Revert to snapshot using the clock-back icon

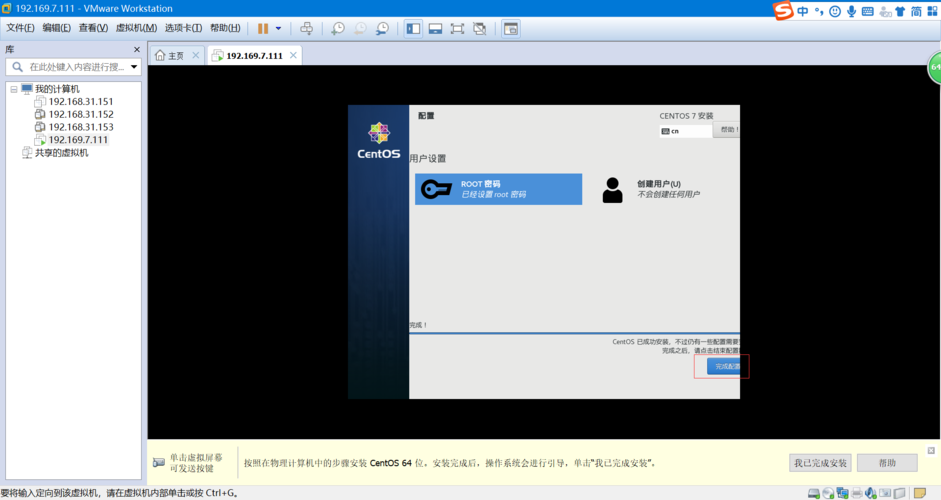pyautogui.click(x=360, y=28)
